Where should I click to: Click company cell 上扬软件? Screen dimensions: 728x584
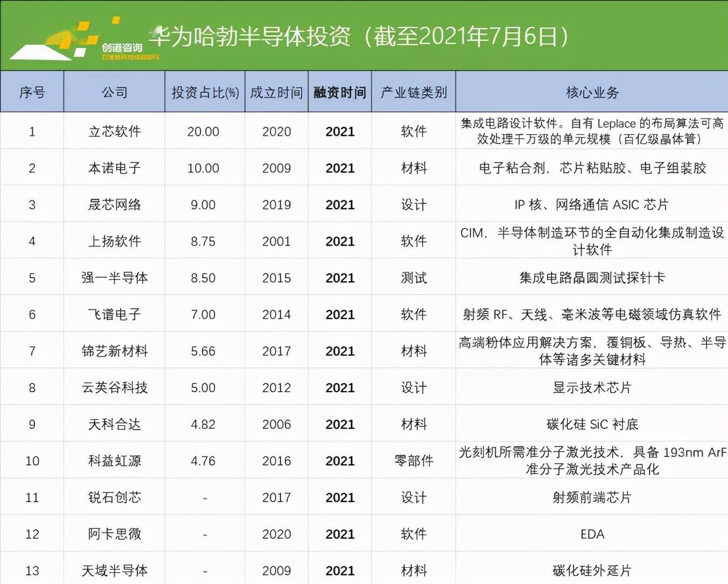114,241
